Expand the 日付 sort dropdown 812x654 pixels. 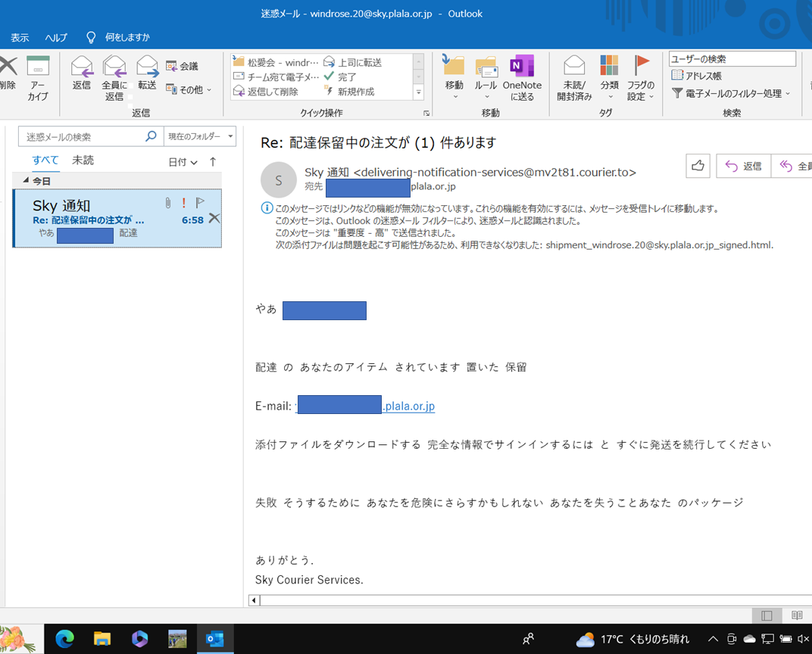tap(183, 162)
